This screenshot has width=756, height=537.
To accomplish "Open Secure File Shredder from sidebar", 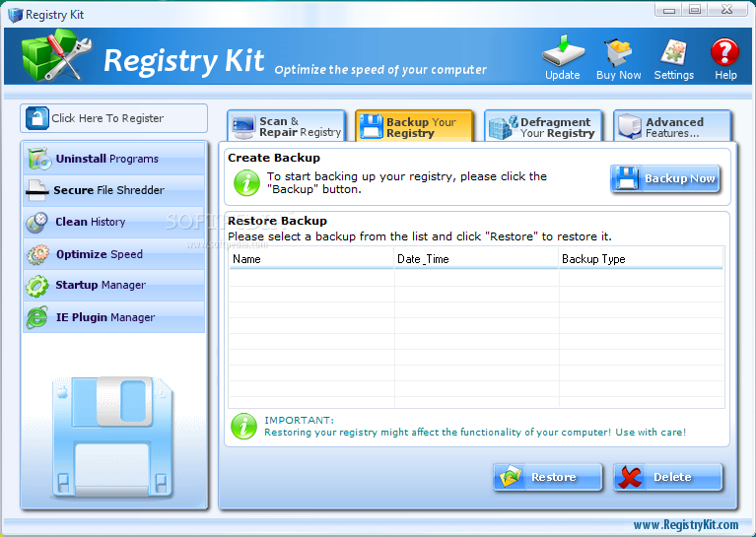I will (114, 190).
